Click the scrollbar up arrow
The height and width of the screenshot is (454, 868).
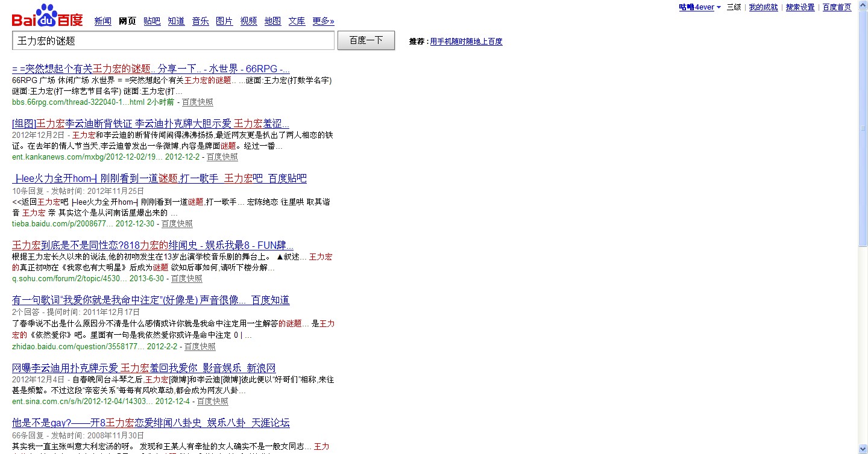(x=863, y=5)
